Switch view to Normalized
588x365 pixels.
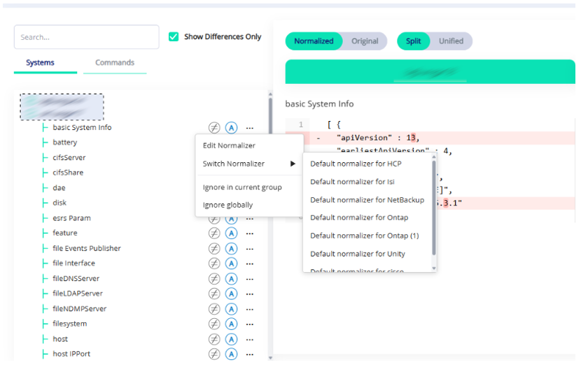pos(314,41)
